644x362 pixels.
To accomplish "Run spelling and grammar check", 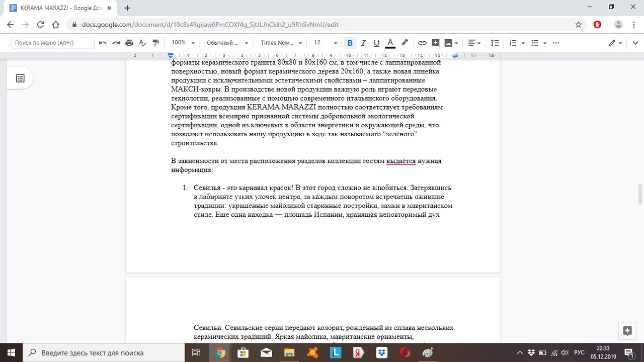I will coord(142,43).
